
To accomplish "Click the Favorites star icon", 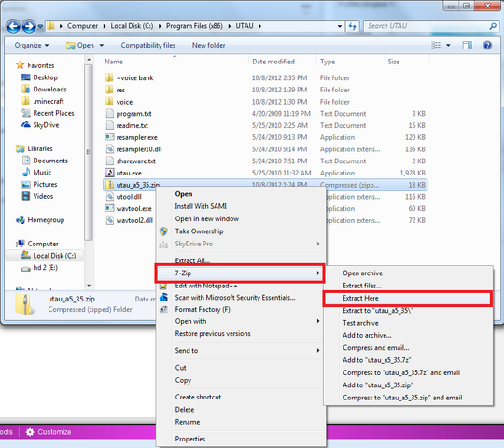I will point(20,65).
